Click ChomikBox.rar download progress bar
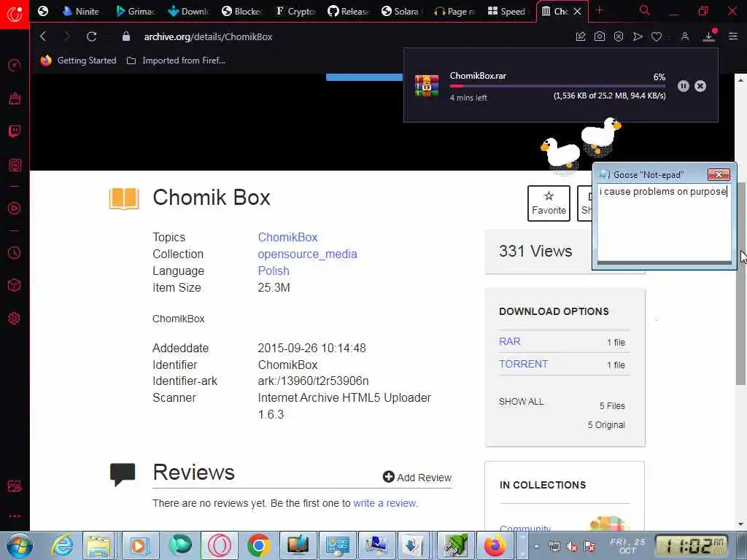747x560 pixels. tap(557, 86)
